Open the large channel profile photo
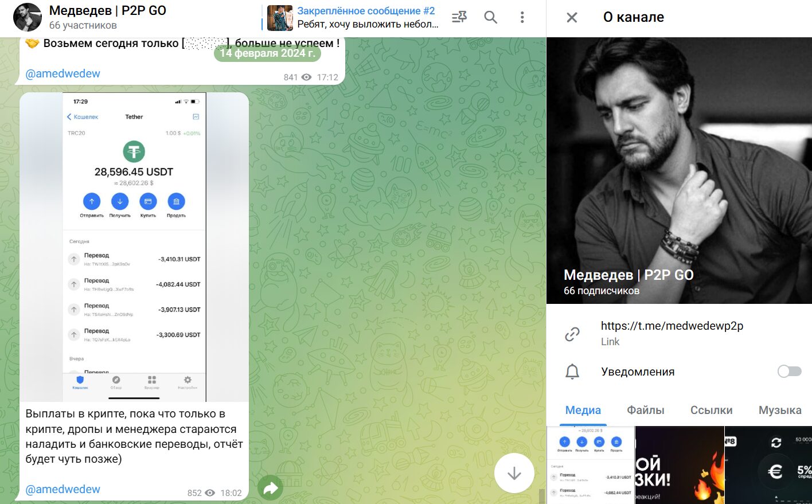 point(679,170)
